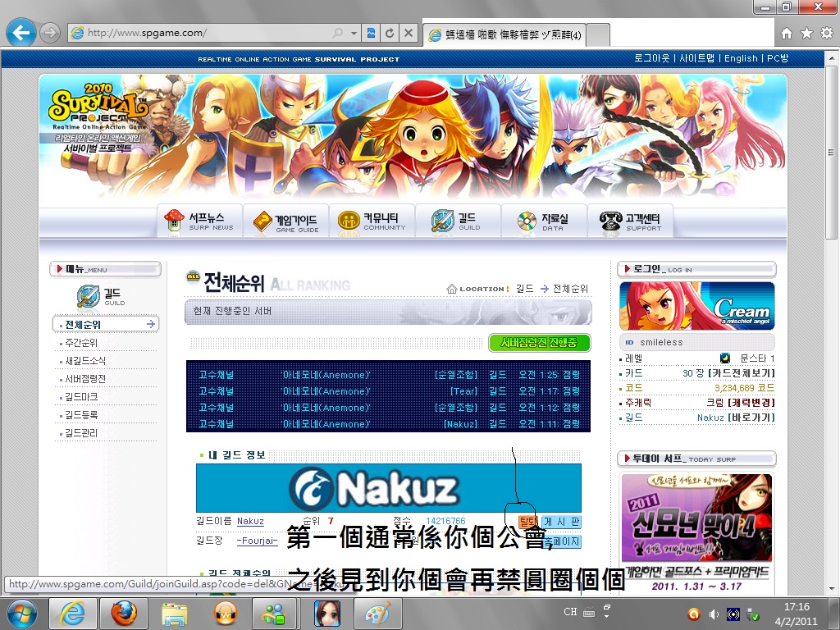Open Favorites star icon
This screenshot has width=840, height=630.
click(806, 33)
